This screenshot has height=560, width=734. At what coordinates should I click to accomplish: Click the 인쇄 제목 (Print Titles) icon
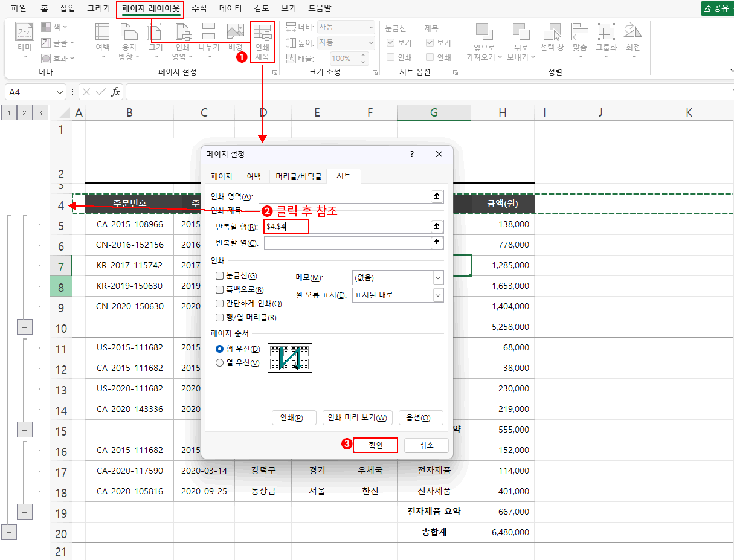click(262, 41)
